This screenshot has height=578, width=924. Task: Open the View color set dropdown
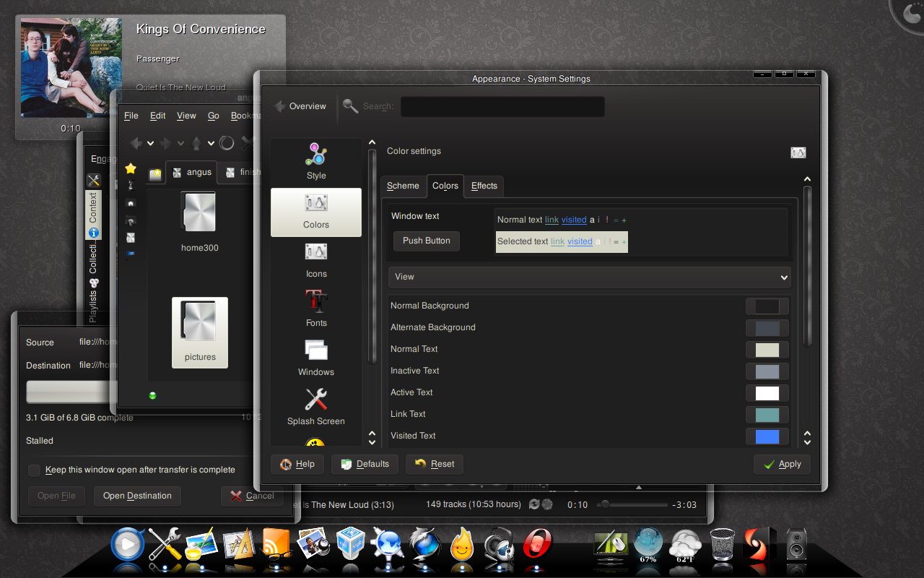tap(590, 277)
